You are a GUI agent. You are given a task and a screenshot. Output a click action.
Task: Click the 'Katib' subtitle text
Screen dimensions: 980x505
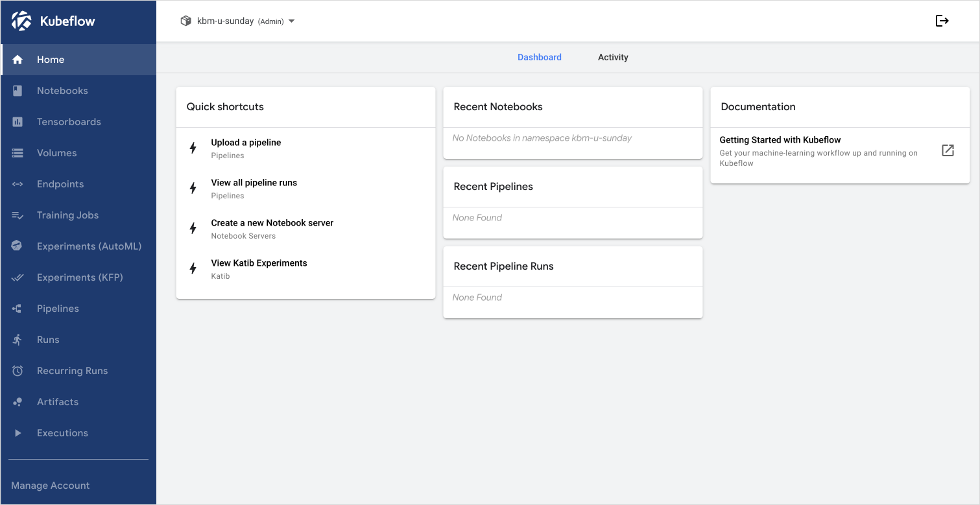(221, 276)
